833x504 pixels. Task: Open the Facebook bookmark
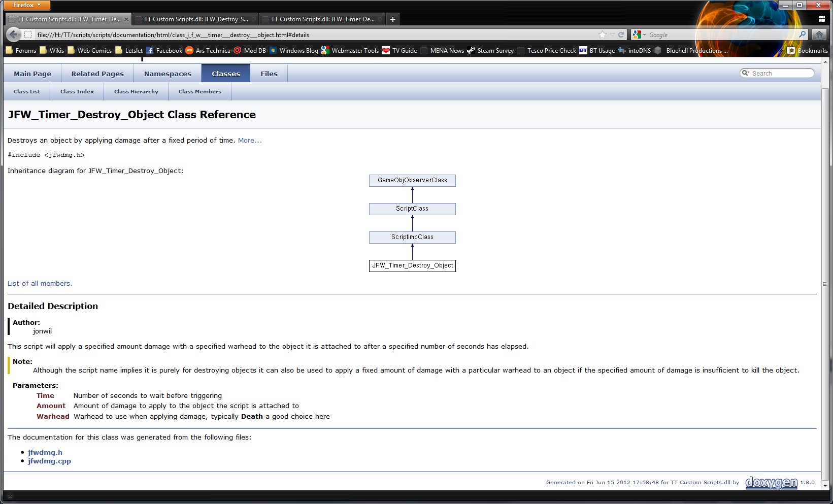click(x=164, y=51)
